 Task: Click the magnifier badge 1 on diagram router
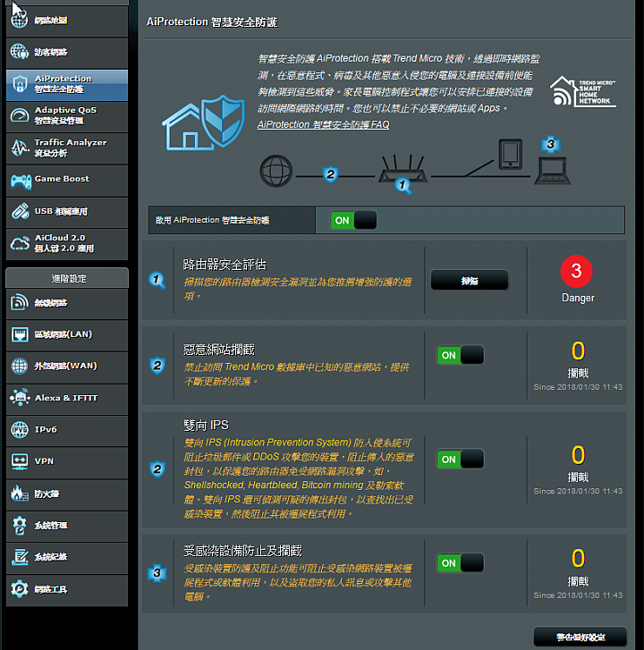[x=403, y=185]
